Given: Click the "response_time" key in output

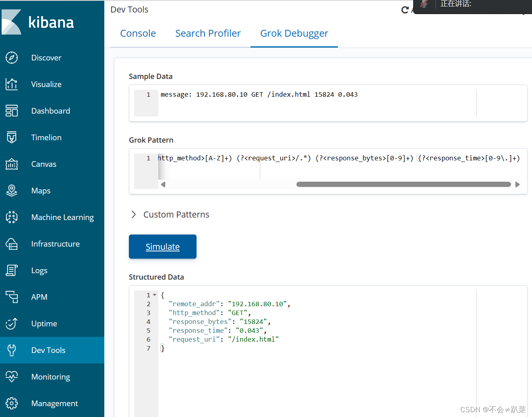Looking at the screenshot, I should click(198, 330).
